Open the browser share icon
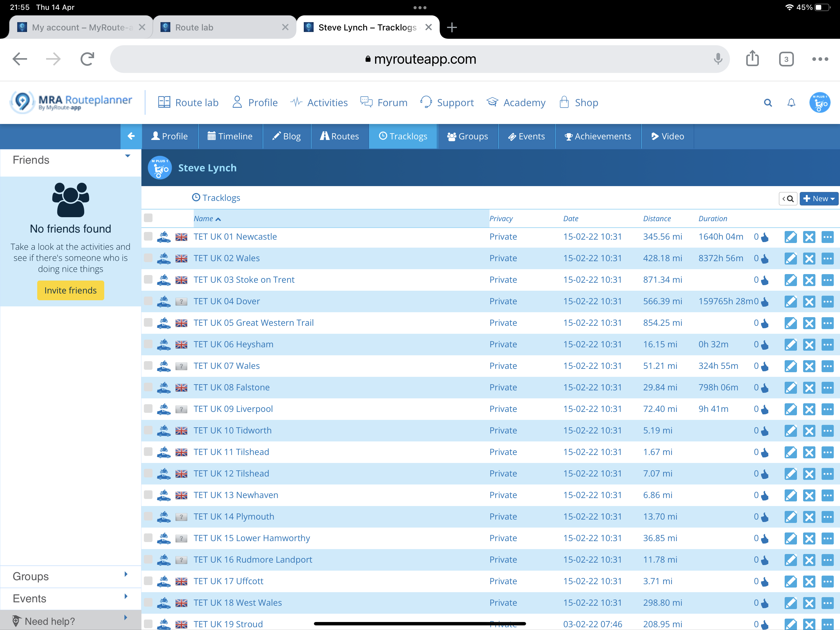This screenshot has height=630, width=840. pos(752,58)
